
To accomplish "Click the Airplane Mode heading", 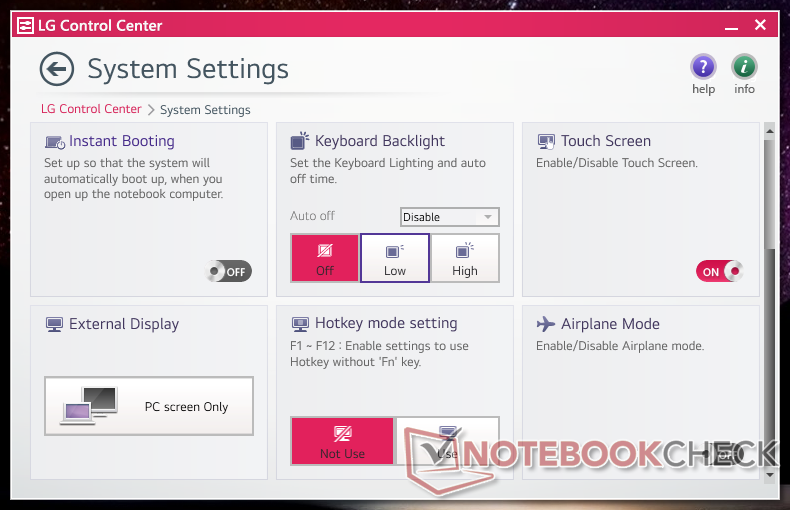I will [x=610, y=324].
